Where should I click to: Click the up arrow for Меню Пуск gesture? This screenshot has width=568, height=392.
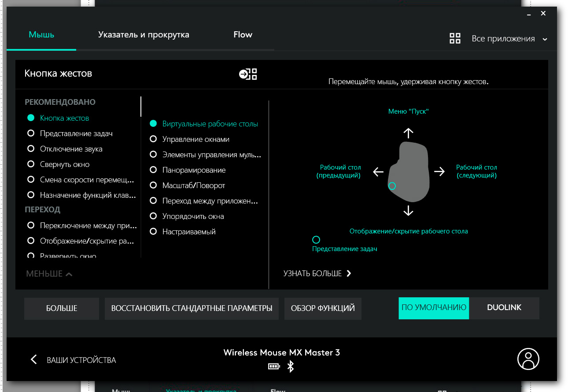[x=409, y=133]
